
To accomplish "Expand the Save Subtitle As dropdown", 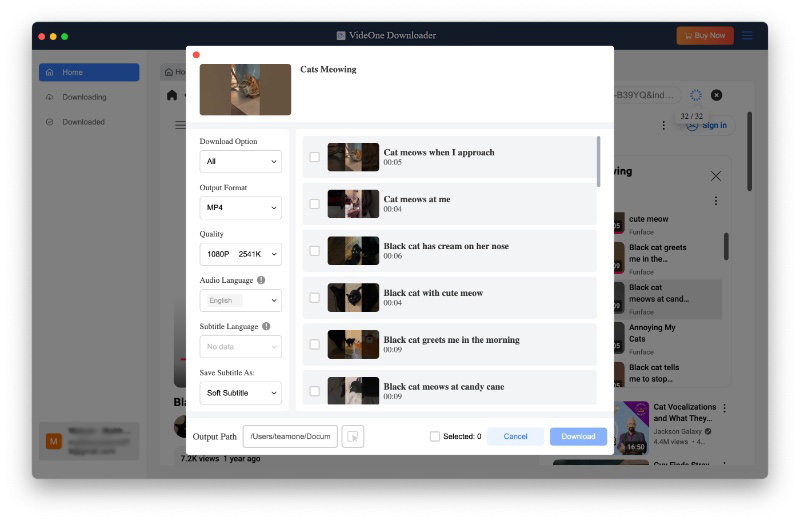I will click(240, 393).
